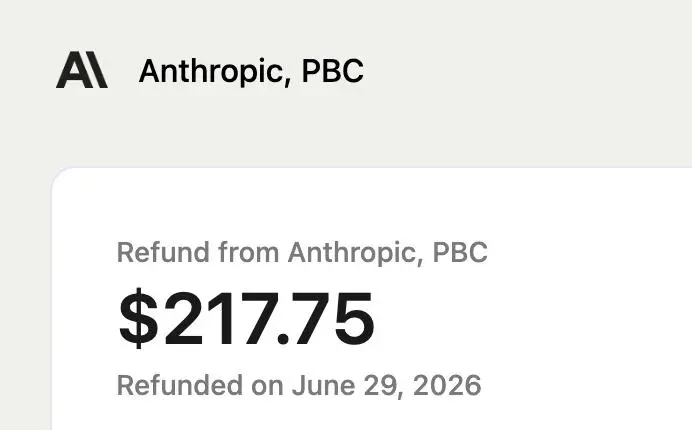Screen dimensions: 692x430
Task: Click the word on in the date line
Action: coord(267,388)
